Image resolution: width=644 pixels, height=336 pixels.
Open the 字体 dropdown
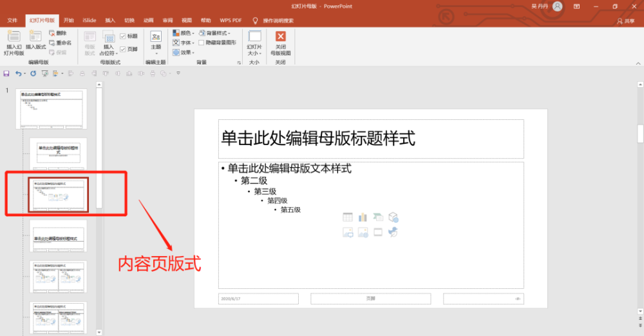click(x=183, y=43)
